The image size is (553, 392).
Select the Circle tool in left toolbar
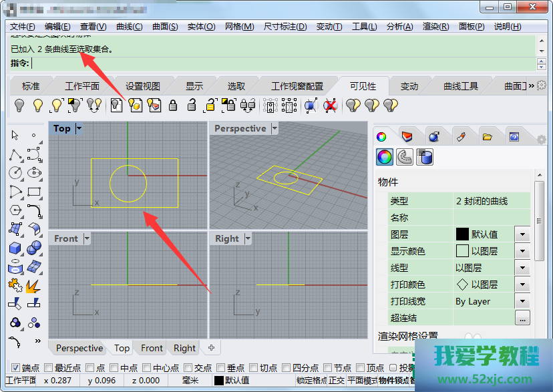(x=15, y=172)
